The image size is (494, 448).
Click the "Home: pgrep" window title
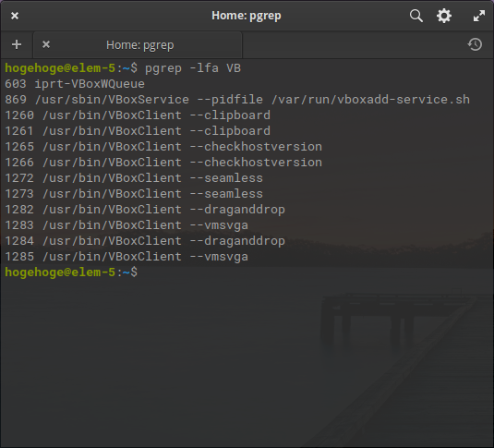(247, 16)
